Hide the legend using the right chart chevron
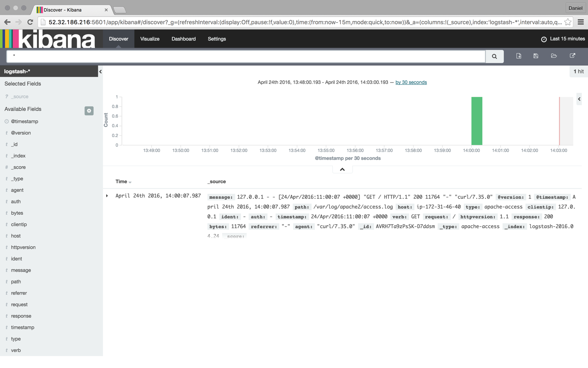This screenshot has height=368, width=588. coord(579,99)
